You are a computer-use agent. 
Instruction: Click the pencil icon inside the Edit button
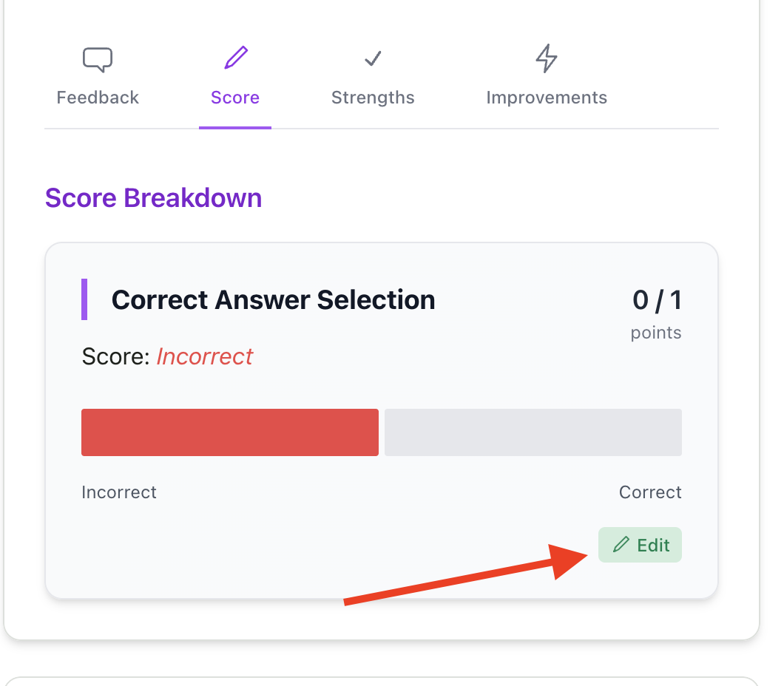click(x=622, y=545)
